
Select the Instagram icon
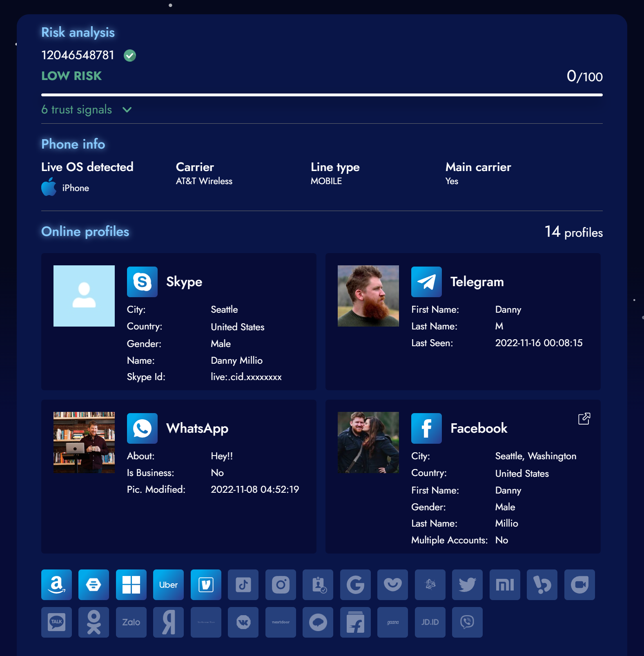click(x=281, y=585)
